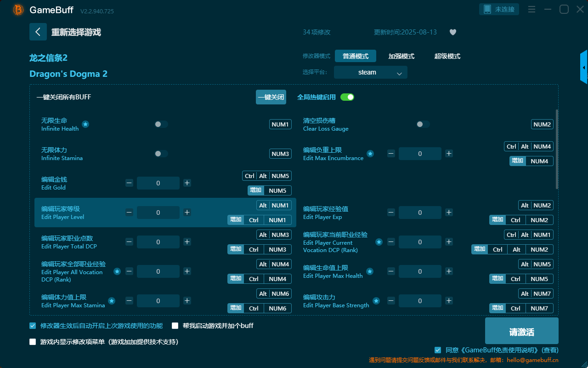Decrease Edit Player Level with minus
The height and width of the screenshot is (368, 588).
tap(129, 213)
